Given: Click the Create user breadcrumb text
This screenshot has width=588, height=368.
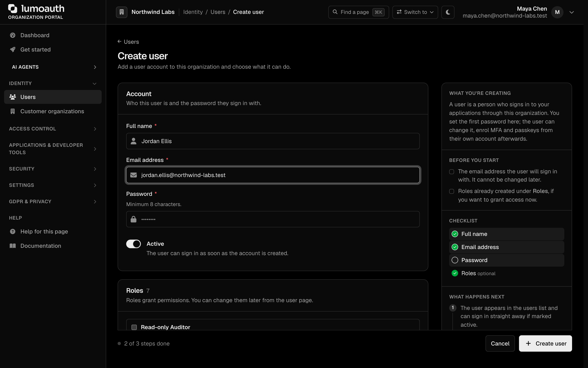Looking at the screenshot, I should (248, 12).
